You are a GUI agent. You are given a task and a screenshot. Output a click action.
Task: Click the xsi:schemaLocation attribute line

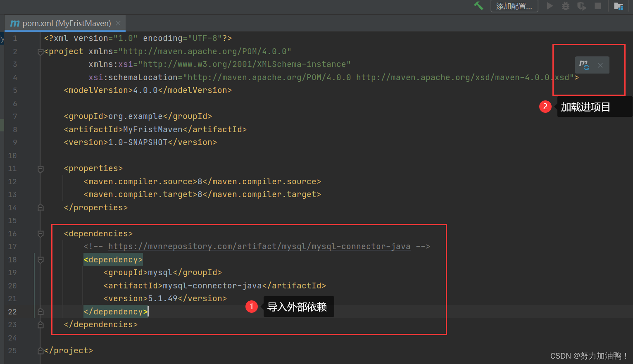(333, 78)
